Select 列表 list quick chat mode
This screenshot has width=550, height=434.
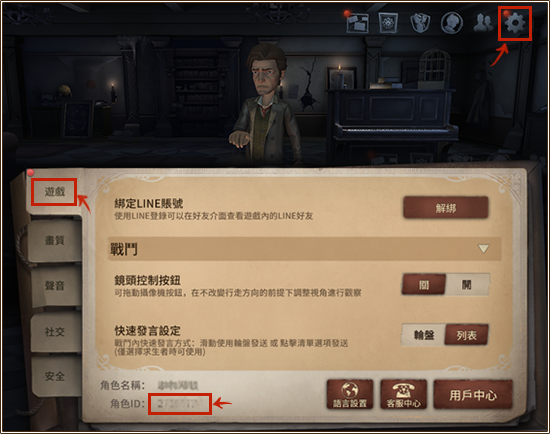[x=467, y=335]
